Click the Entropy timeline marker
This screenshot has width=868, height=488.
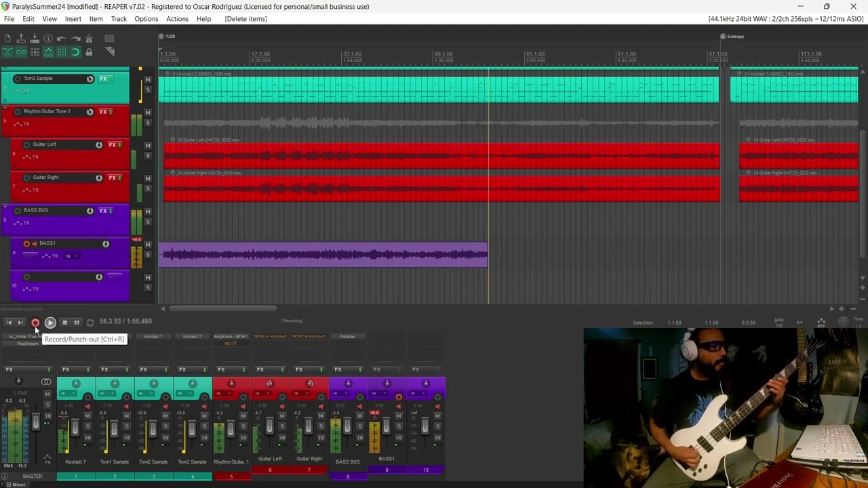pos(732,37)
